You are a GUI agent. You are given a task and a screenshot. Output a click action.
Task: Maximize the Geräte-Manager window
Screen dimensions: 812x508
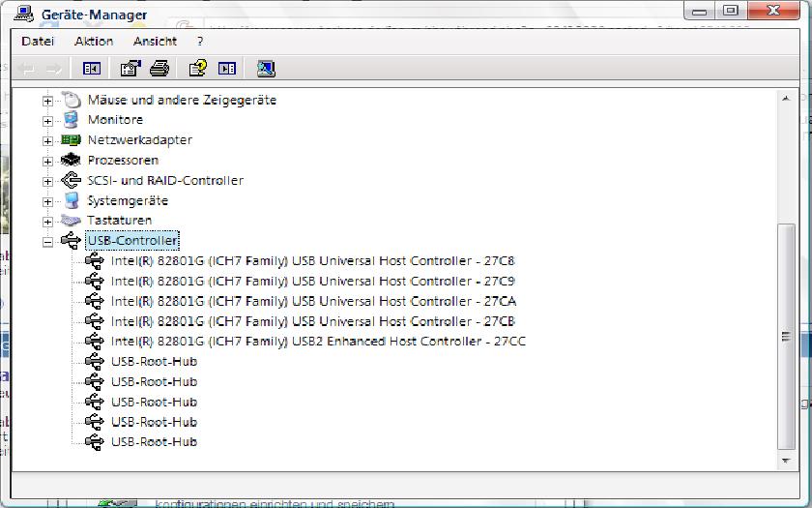[x=731, y=11]
